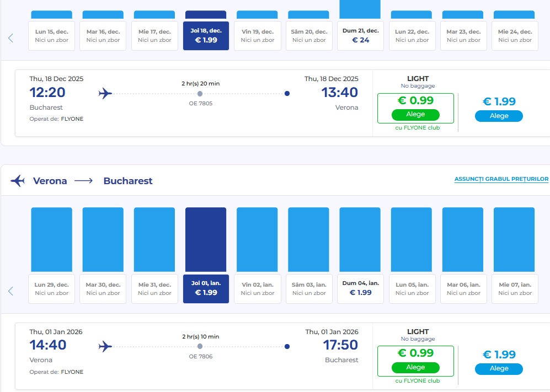Click the plane icon on the 14:40 Verona flight

tap(105, 347)
